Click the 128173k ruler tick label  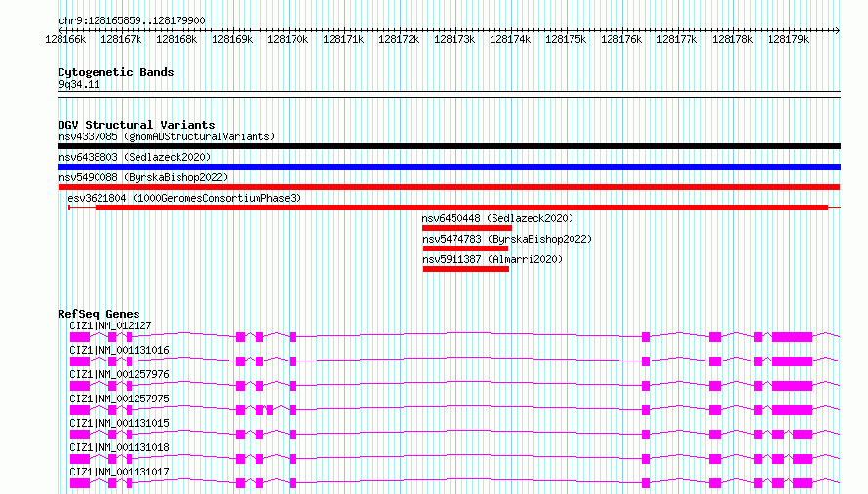[x=454, y=39]
